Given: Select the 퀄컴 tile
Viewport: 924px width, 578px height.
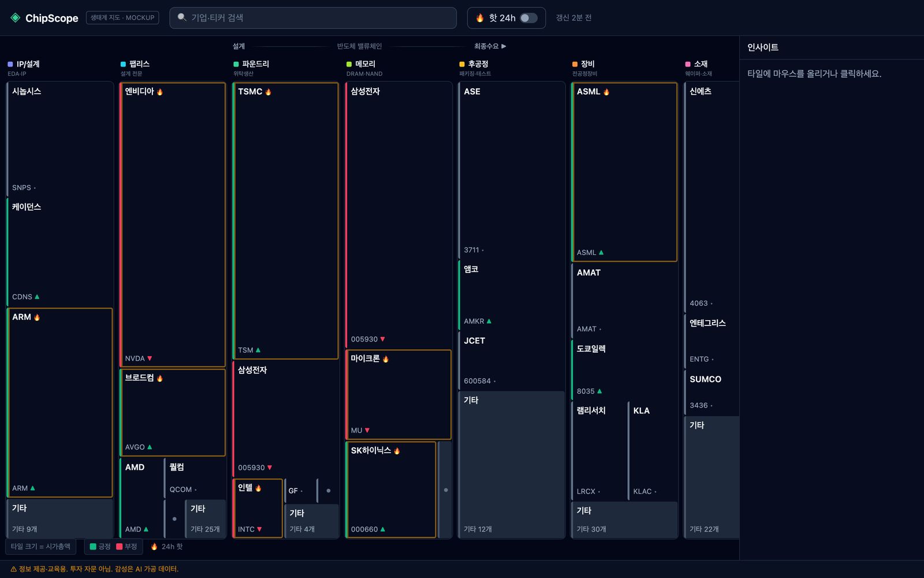Looking at the screenshot, I should pos(195,479).
